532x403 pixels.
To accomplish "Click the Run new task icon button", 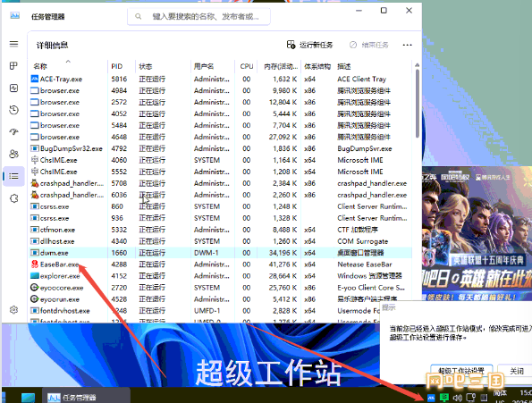I will (x=309, y=45).
